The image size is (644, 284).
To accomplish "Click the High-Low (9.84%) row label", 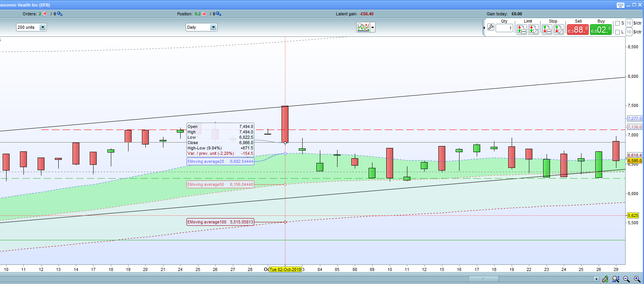I will pyautogui.click(x=204, y=148).
